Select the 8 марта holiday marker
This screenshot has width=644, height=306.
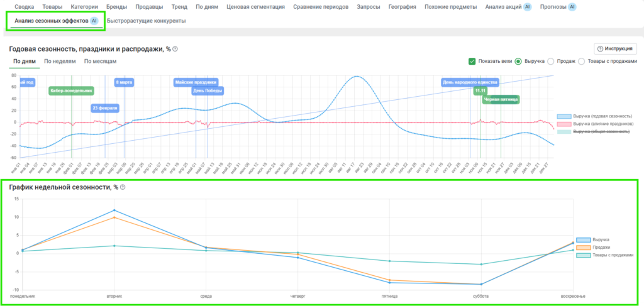pyautogui.click(x=123, y=82)
